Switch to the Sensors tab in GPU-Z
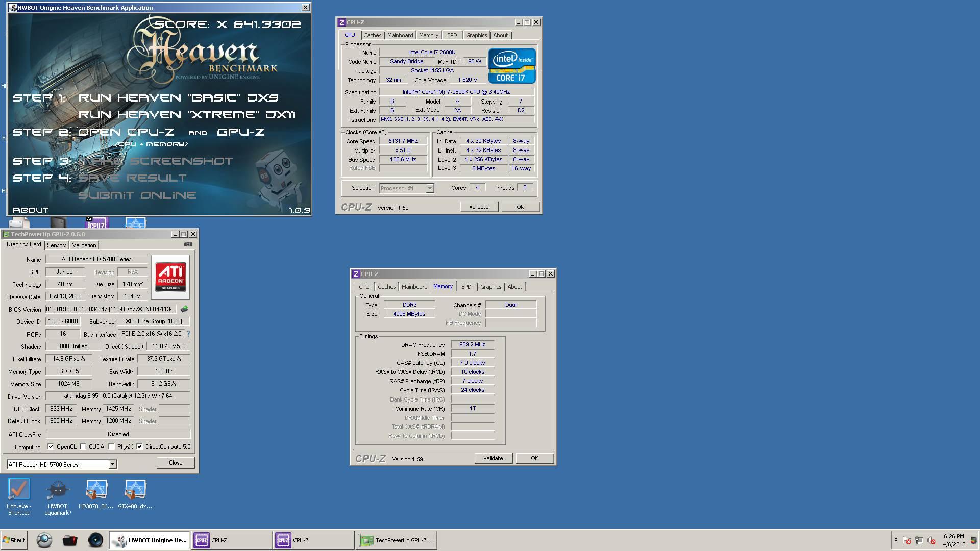980x551 pixels. pyautogui.click(x=57, y=245)
